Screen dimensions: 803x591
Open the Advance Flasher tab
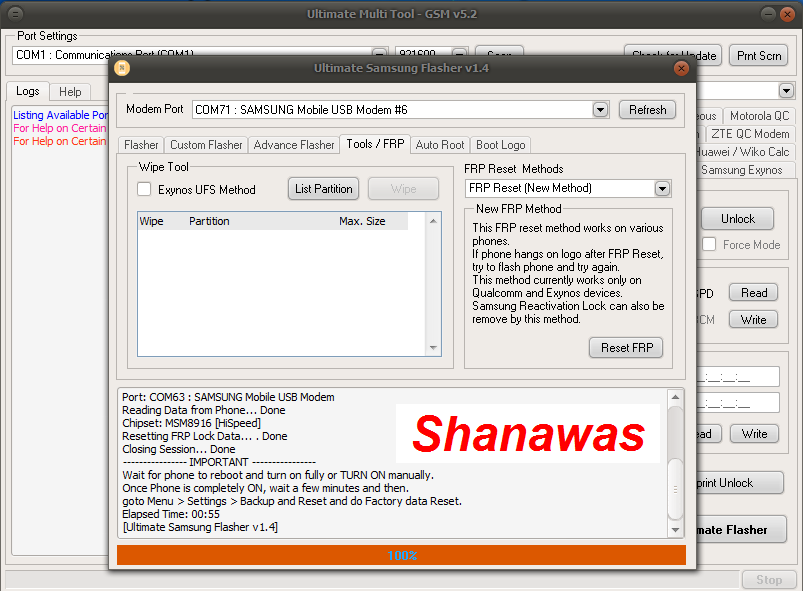[x=294, y=145]
